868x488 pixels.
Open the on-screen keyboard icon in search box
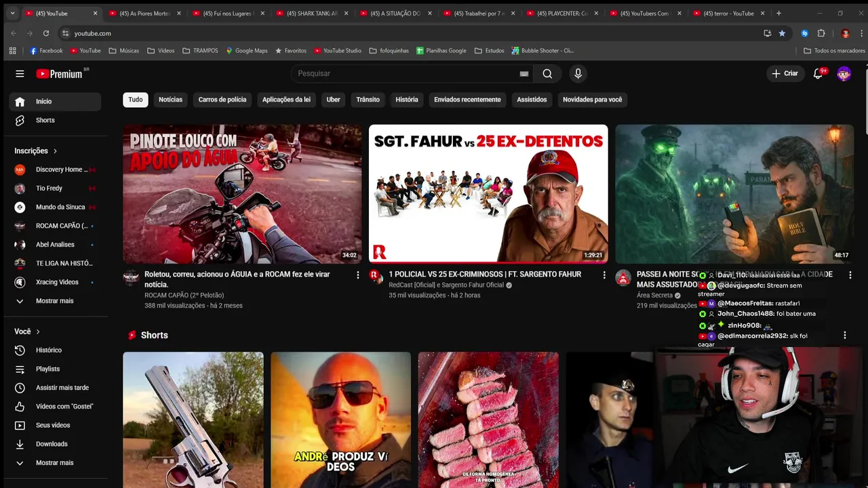pos(524,73)
